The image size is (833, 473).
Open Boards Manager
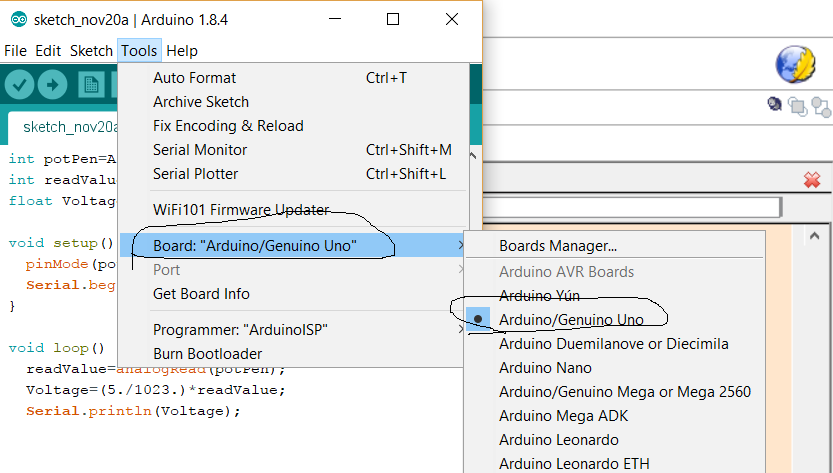pyautogui.click(x=615, y=246)
